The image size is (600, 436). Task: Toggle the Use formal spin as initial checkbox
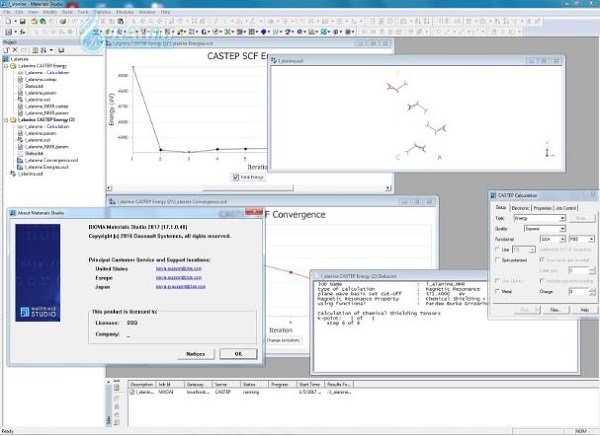click(x=542, y=260)
